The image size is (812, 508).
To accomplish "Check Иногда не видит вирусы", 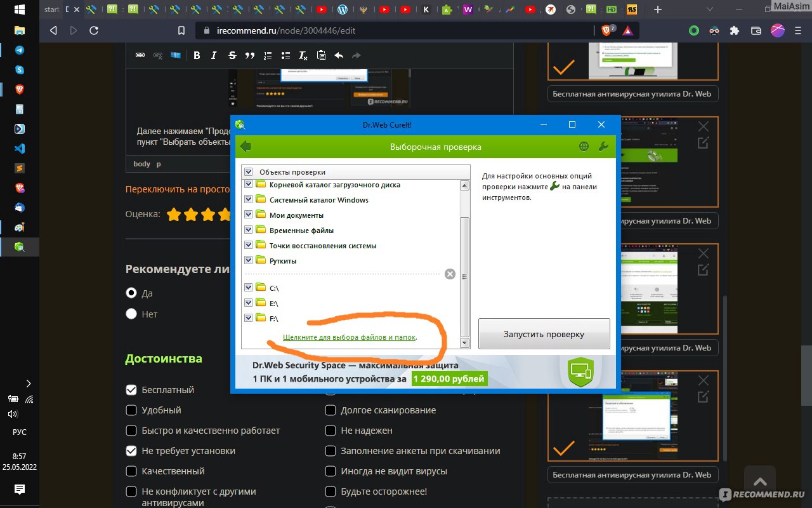I will pos(331,471).
